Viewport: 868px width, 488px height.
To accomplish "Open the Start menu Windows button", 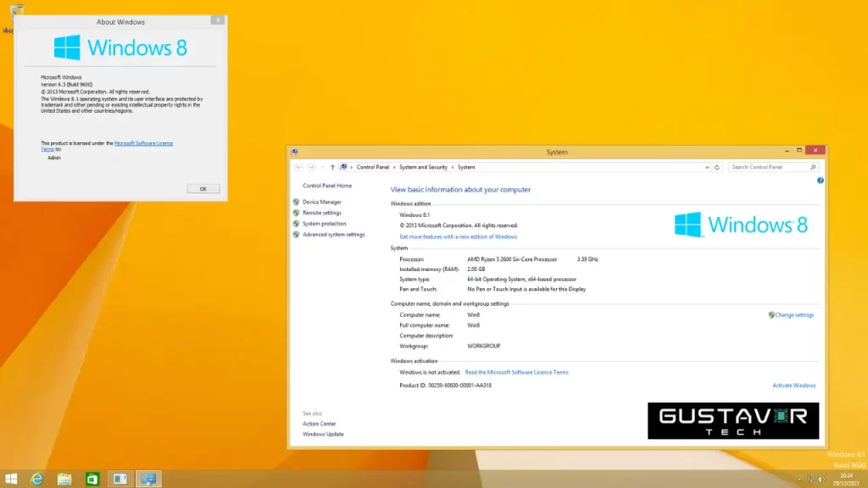I will point(11,479).
